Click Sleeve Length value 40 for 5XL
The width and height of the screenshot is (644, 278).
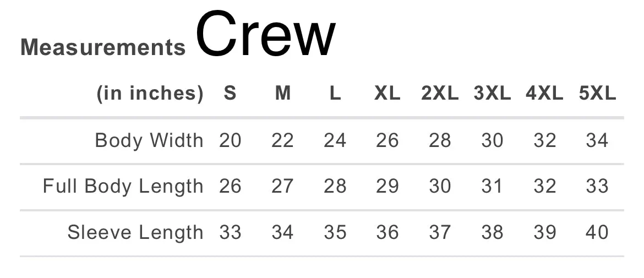point(597,233)
